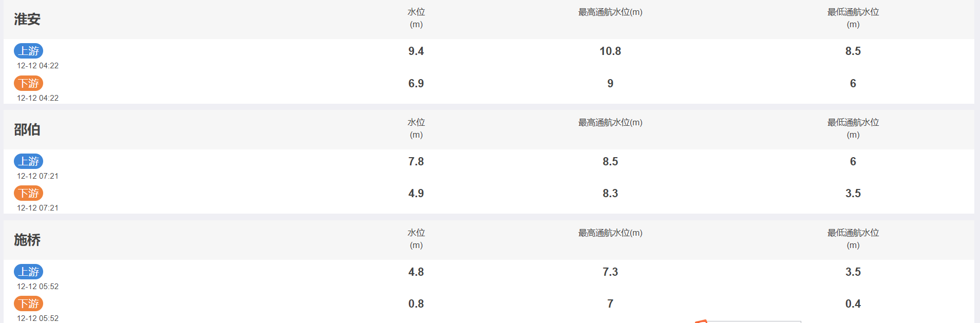
Task: Click the 12-12 04:22 timestamp under 淮安 下游
Action: pyautogui.click(x=38, y=98)
